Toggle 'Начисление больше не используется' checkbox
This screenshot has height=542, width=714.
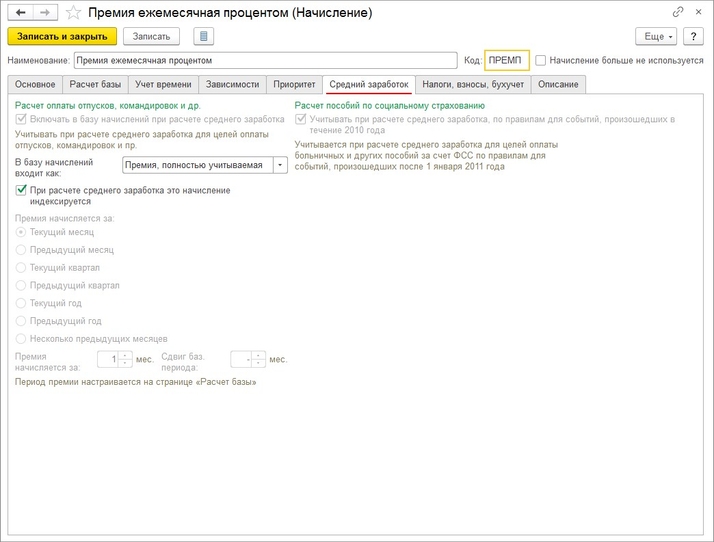[541, 60]
